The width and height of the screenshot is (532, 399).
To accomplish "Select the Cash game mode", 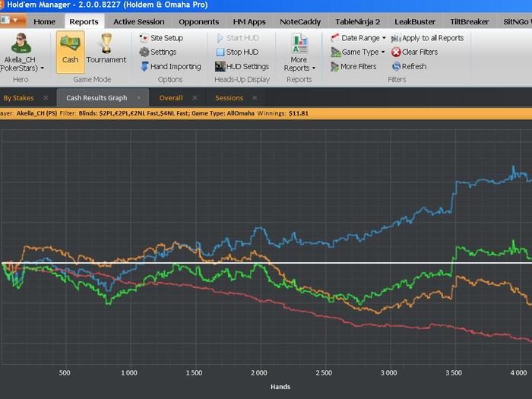I will (70, 52).
